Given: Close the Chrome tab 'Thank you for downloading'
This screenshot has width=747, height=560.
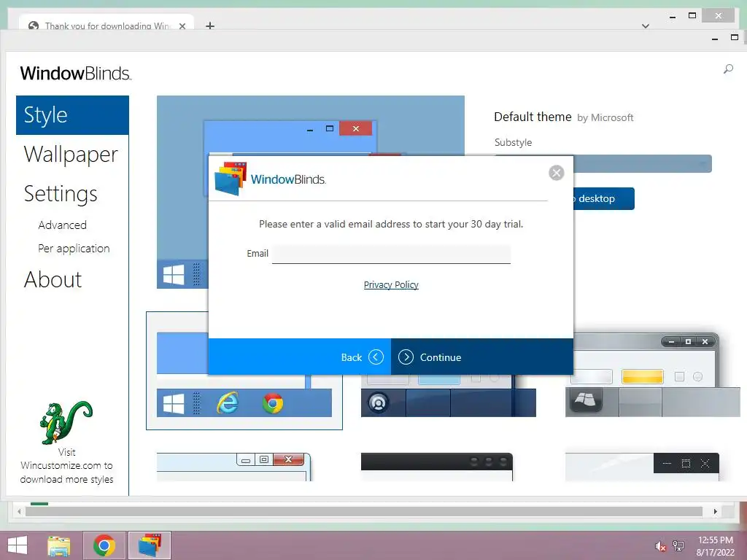Looking at the screenshot, I should click(182, 26).
